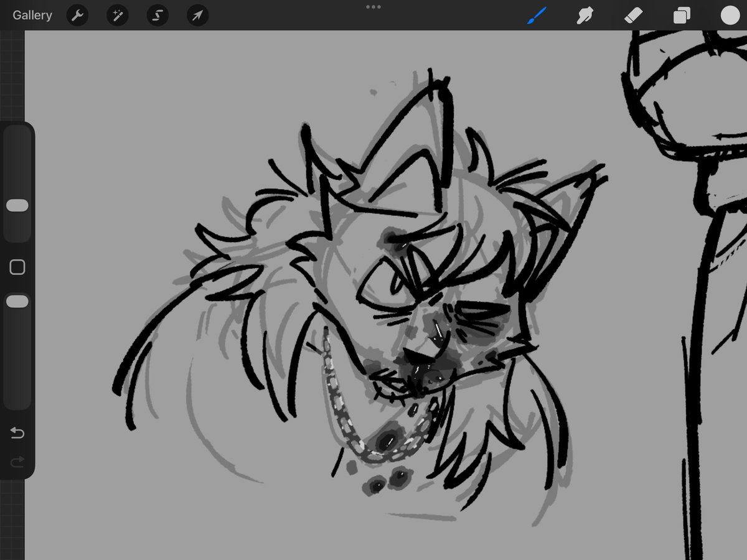
Task: Adjust the brush size slider handle
Action: click(17, 206)
